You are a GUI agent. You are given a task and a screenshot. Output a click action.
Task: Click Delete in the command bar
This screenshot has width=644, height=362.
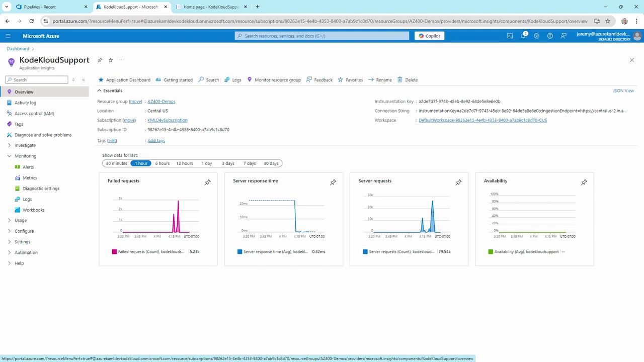coord(408,80)
